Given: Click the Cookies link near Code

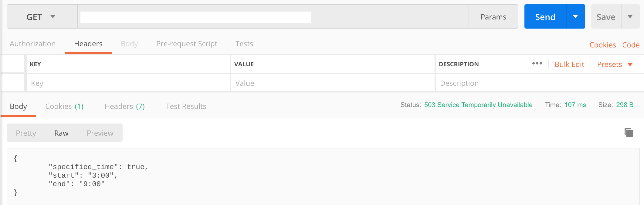Looking at the screenshot, I should pyautogui.click(x=602, y=44).
